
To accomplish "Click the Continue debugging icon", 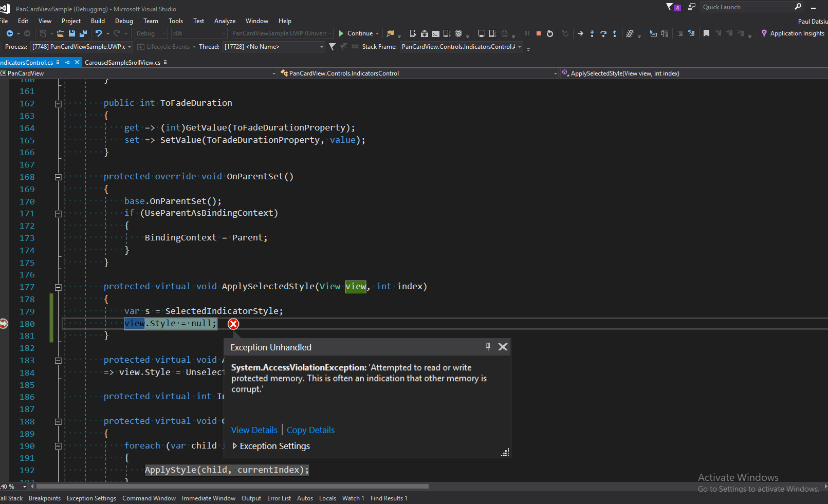I will tap(341, 33).
